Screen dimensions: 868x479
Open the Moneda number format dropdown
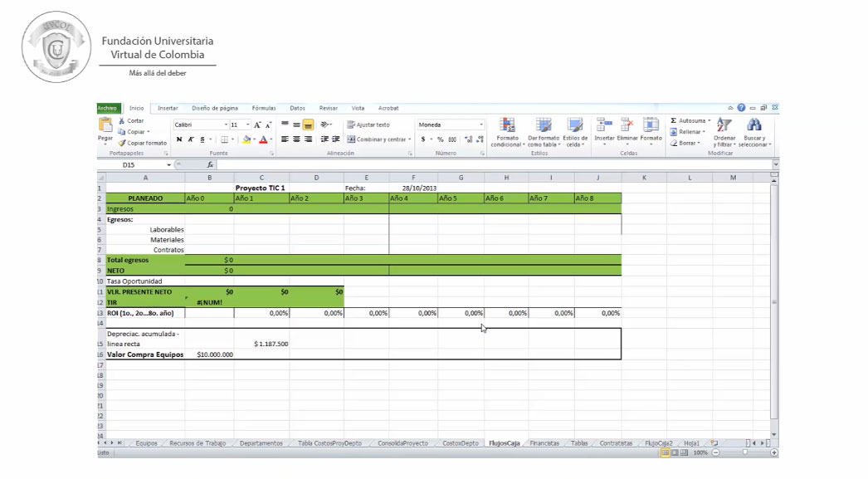pos(481,125)
